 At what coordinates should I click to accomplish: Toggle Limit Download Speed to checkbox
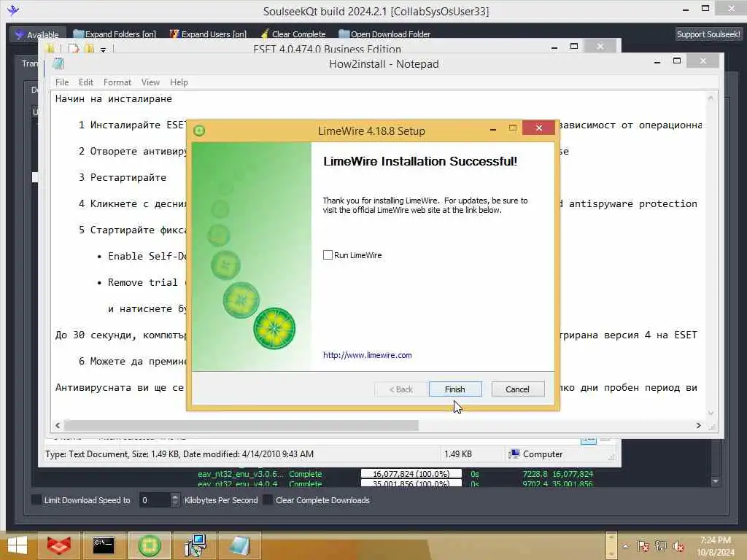[36, 500]
